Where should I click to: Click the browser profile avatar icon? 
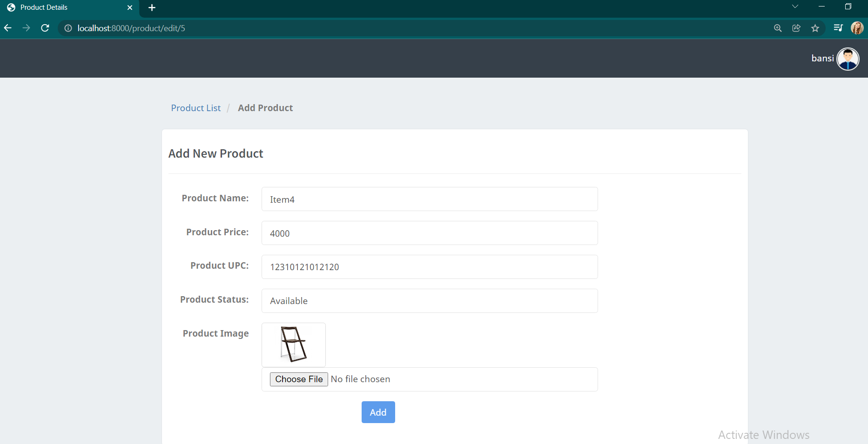(857, 28)
